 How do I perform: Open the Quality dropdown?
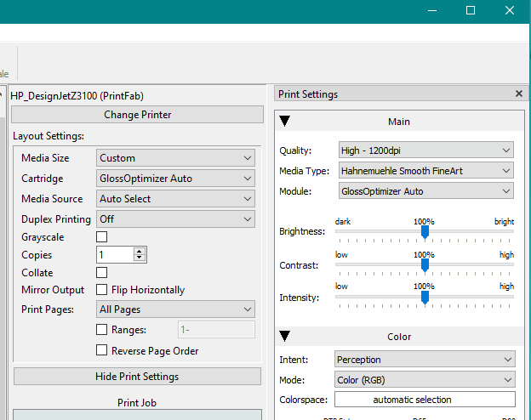[x=426, y=150]
